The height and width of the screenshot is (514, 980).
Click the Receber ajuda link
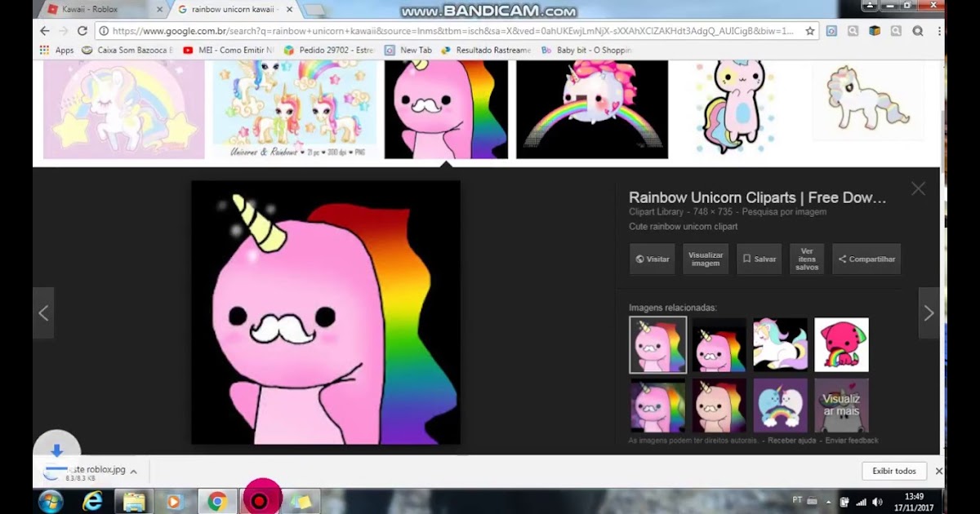(793, 441)
